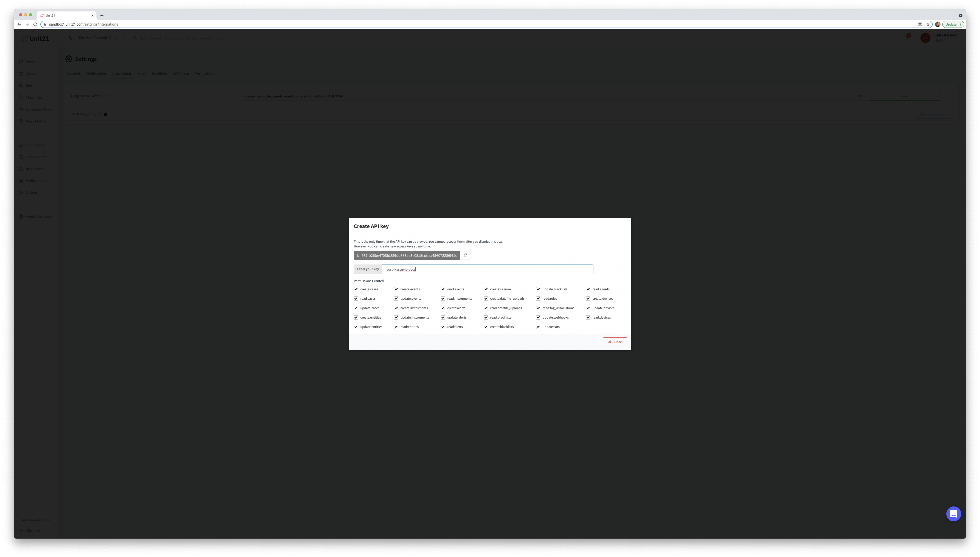The width and height of the screenshot is (980, 557).
Task: Click the Save button for Drive URL
Action: (x=904, y=96)
